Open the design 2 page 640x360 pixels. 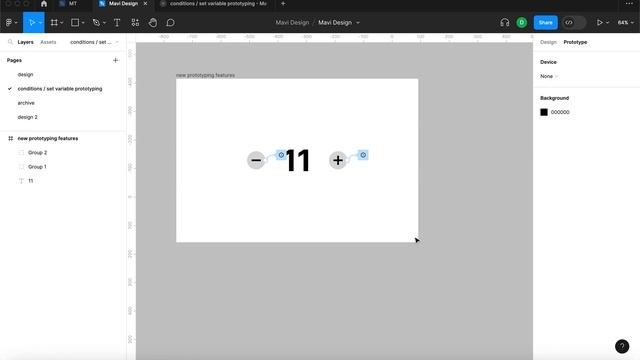pyautogui.click(x=27, y=117)
